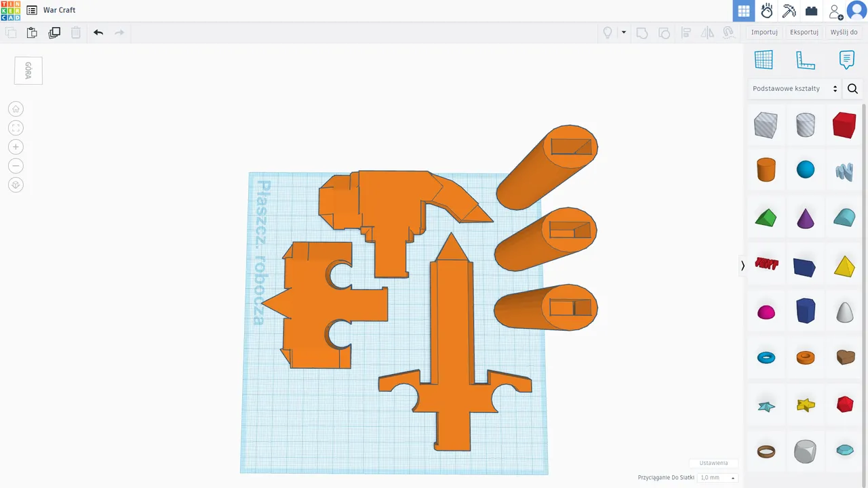
Task: Click the undo arrow
Action: [x=98, y=33]
